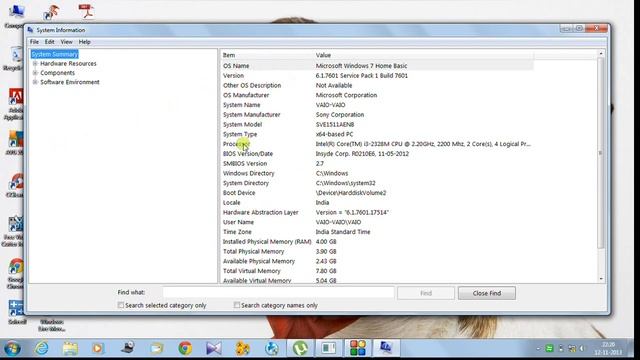Select the BIOS Version/Date row
The width and height of the screenshot is (640, 360).
377,154
